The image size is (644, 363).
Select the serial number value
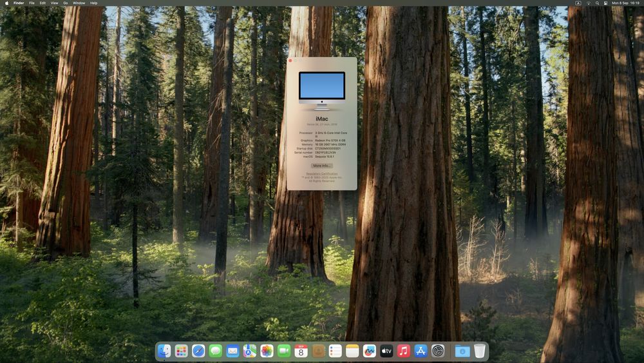point(325,153)
